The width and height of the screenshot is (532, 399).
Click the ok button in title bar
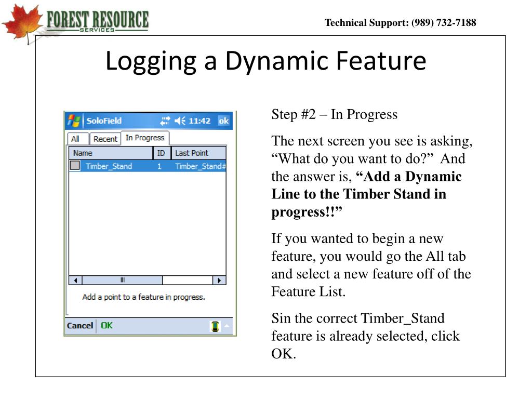223,121
